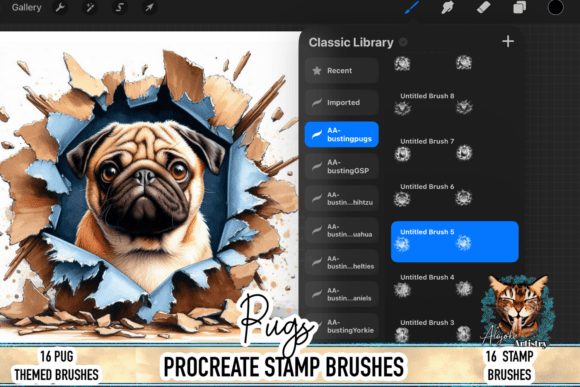
Task: Select the AA-bustingpugs brush set
Action: [x=341, y=134]
